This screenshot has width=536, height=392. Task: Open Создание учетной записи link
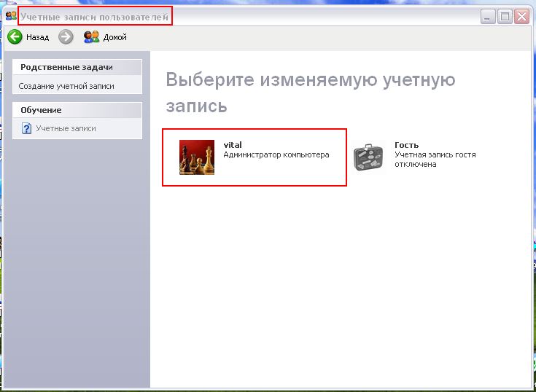(x=66, y=86)
